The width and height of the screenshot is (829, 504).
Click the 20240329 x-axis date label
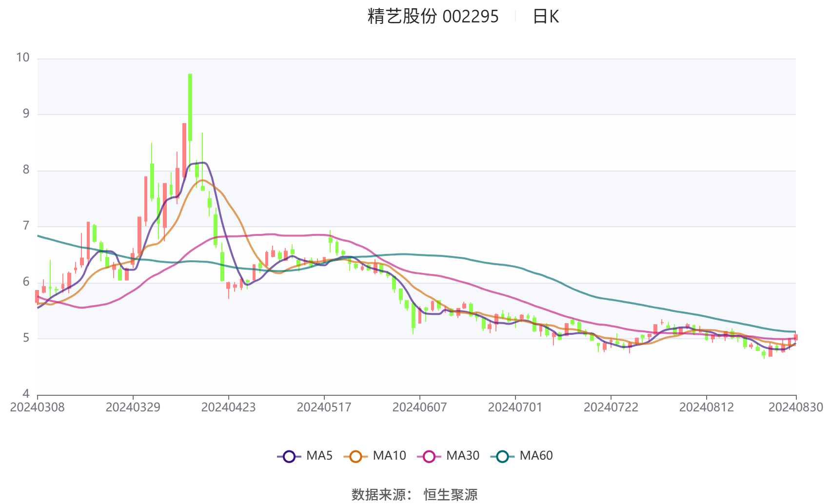[x=133, y=407]
